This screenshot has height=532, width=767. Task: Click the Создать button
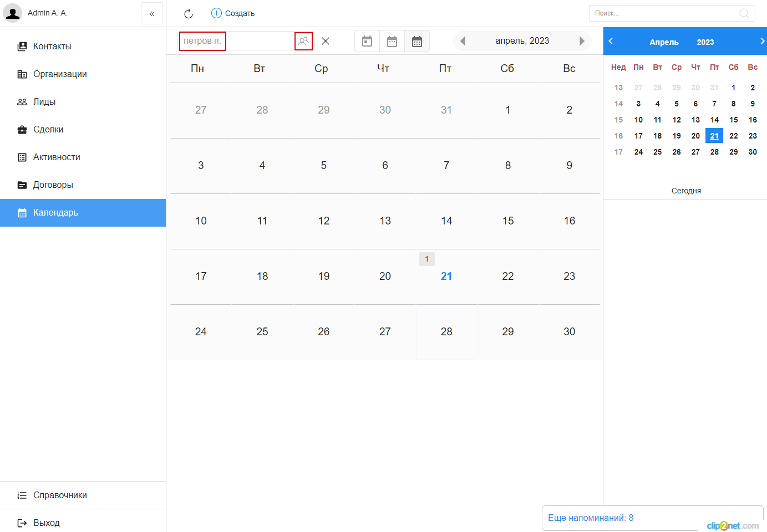233,13
